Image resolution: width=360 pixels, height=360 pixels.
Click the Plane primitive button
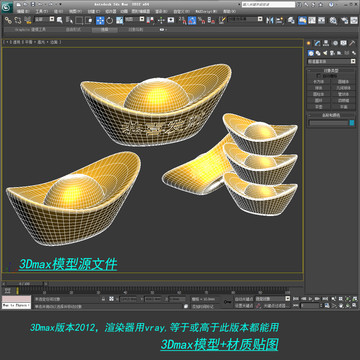[343, 107]
